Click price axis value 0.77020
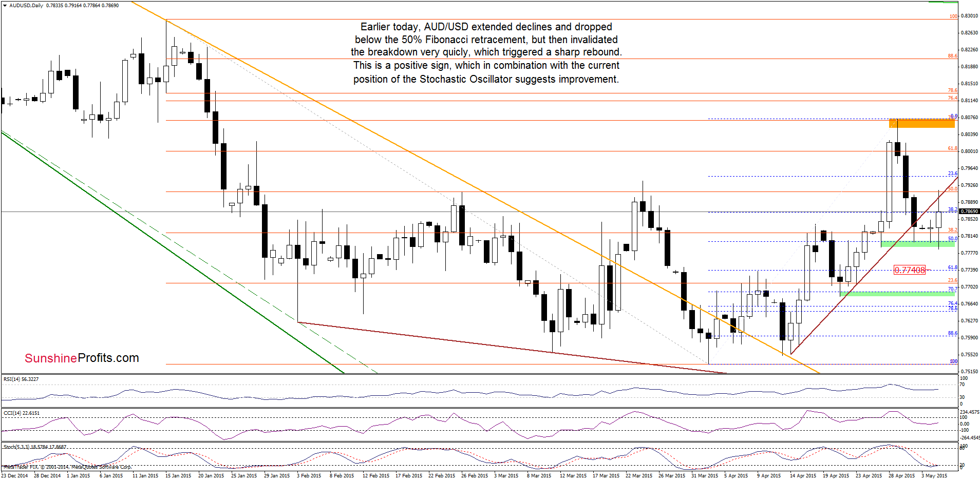The image size is (980, 480). click(x=969, y=287)
